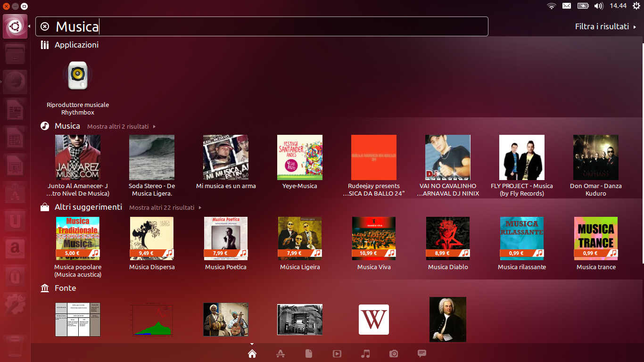This screenshot has width=644, height=362.
Task: Open the mail indicator menu
Action: pyautogui.click(x=567, y=6)
